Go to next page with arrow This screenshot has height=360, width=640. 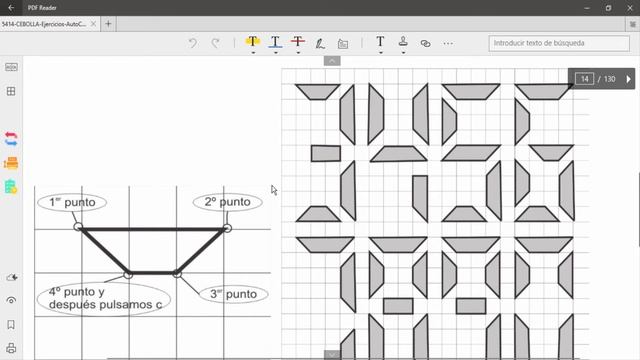(x=629, y=79)
